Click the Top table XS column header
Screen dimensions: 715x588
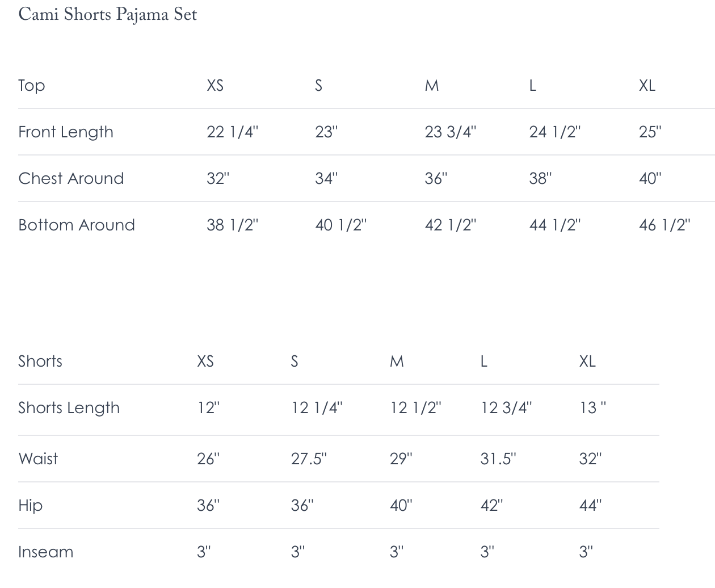point(215,85)
